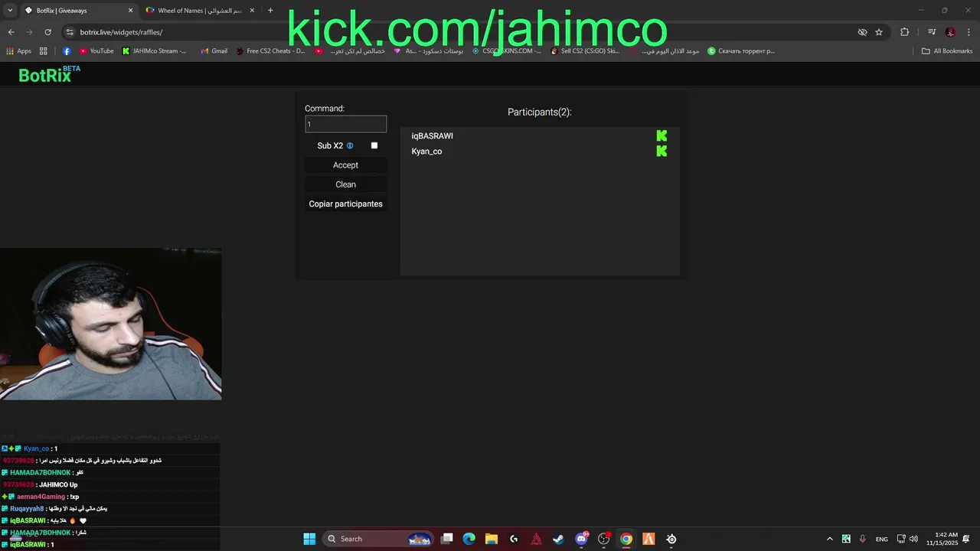Image resolution: width=980 pixels, height=551 pixels.
Task: Enable the Sub X2 checkbox
Action: (374, 145)
